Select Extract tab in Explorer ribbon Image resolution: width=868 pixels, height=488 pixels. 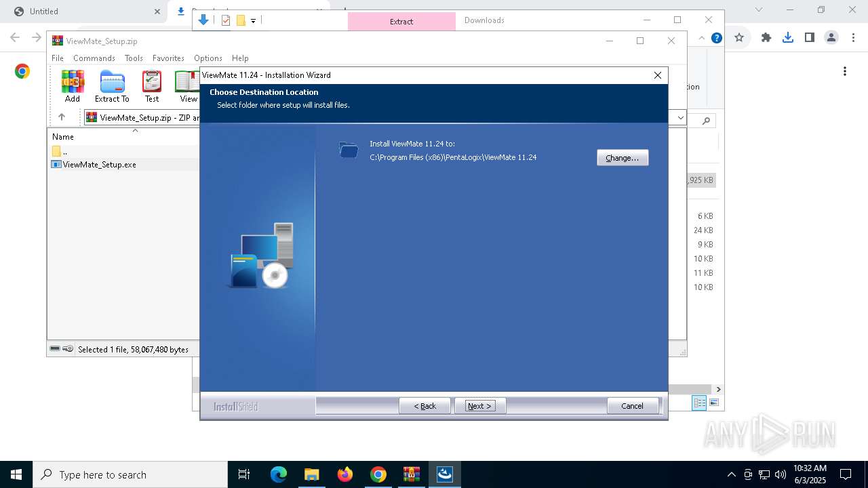pos(401,22)
